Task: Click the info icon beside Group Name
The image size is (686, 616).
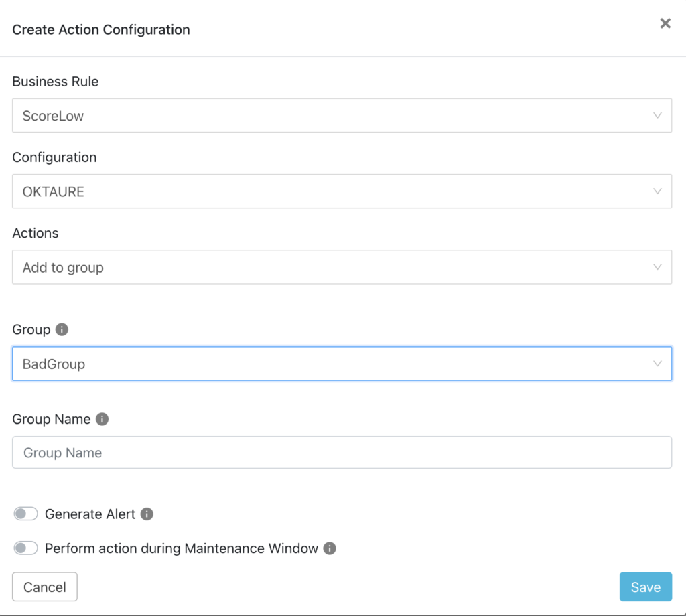Action: (102, 419)
